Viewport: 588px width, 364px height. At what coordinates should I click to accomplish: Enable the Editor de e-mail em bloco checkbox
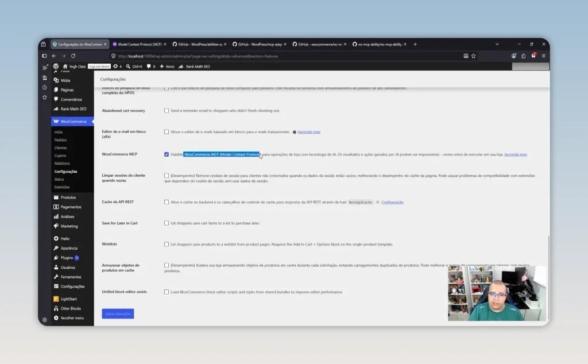(x=167, y=131)
